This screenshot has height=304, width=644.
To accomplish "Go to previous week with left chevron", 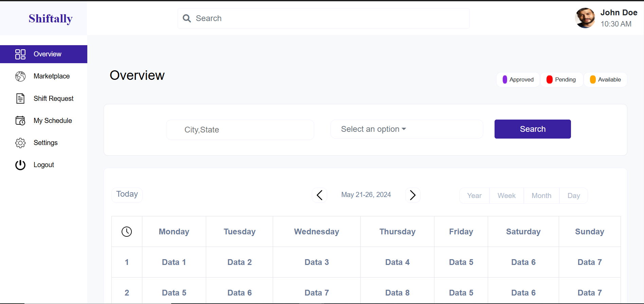I will coord(319,195).
